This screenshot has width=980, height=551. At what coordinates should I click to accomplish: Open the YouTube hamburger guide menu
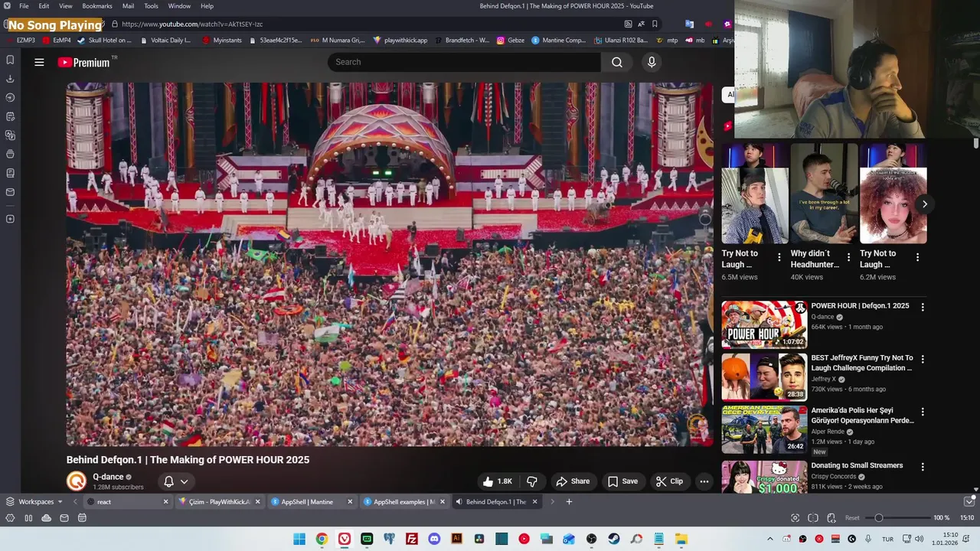tap(39, 62)
